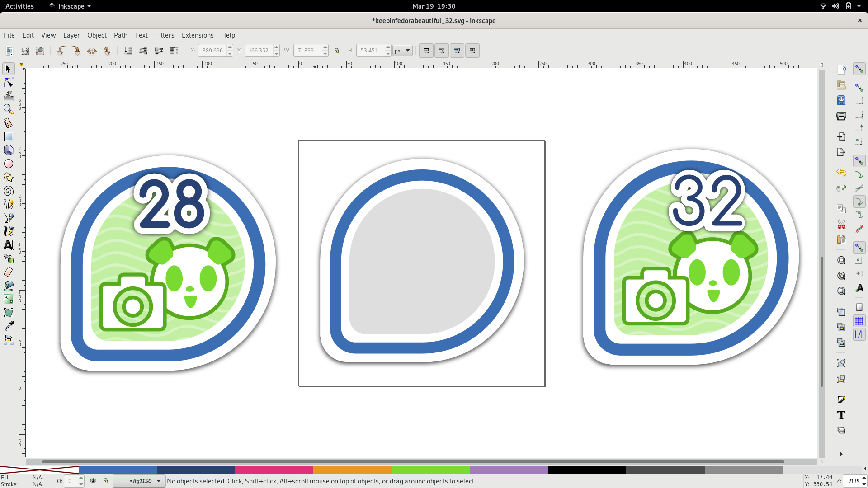This screenshot has width=868, height=488.
Task: Close the Inkscape window
Action: [x=859, y=20]
